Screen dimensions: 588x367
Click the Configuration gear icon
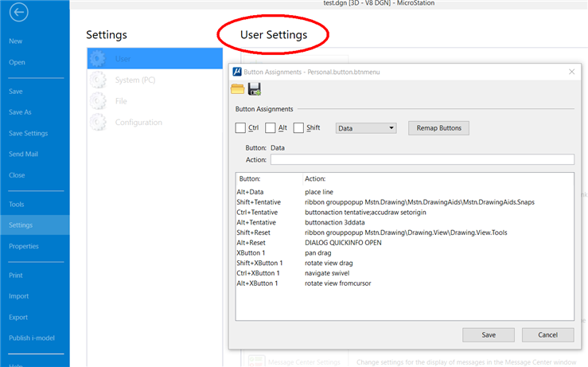[98, 123]
